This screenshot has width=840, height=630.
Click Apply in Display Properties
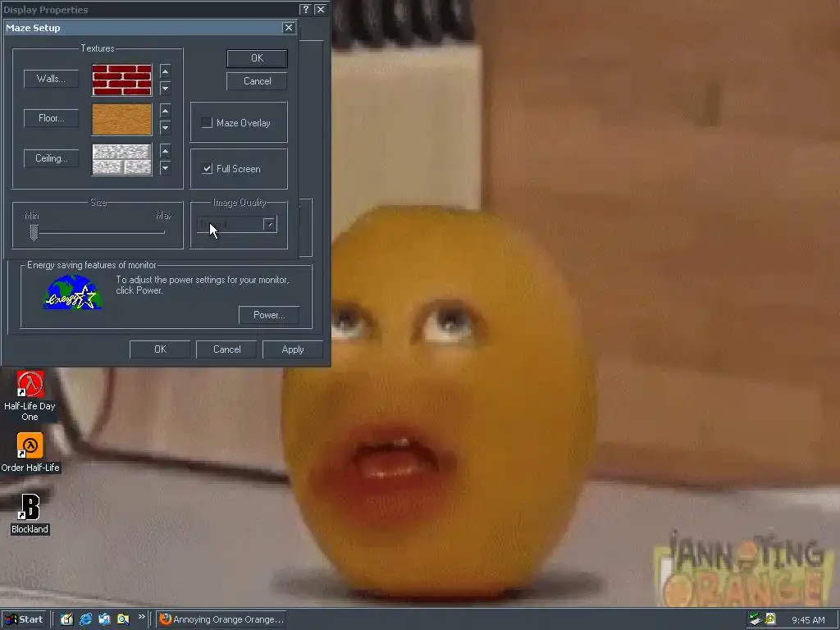293,349
